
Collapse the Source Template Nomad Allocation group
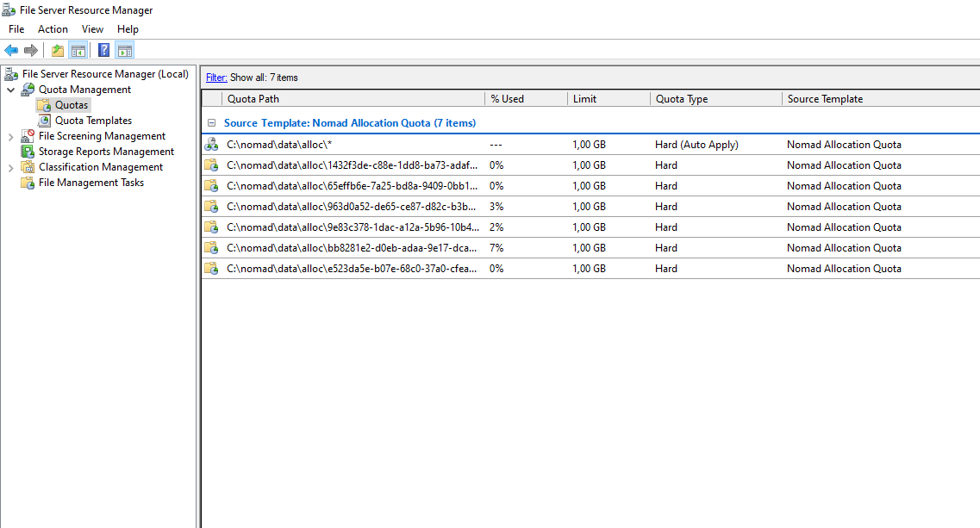(x=212, y=123)
